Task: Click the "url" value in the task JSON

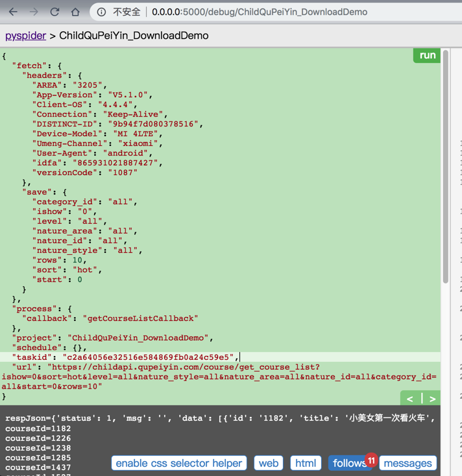Action: (219, 377)
